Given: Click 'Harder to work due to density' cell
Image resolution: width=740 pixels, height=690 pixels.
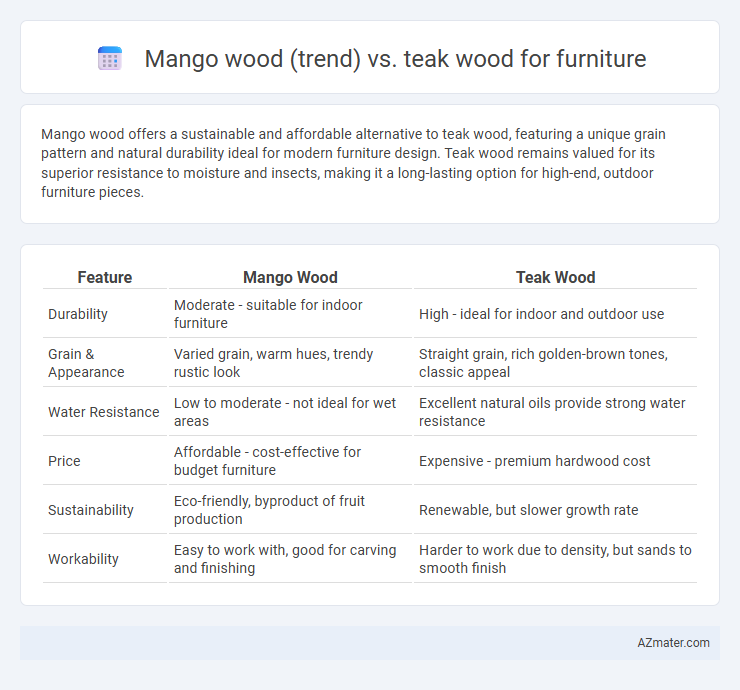Looking at the screenshot, I should point(555,559).
